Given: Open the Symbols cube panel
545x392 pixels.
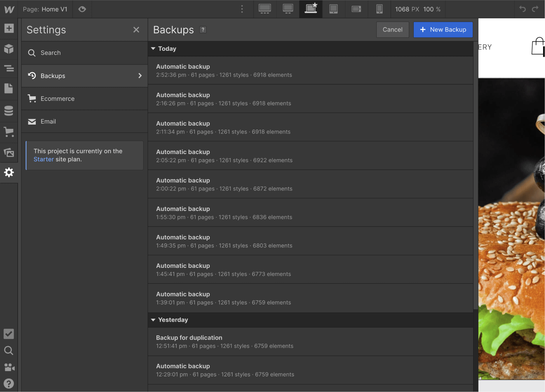Looking at the screenshot, I should click(x=9, y=49).
